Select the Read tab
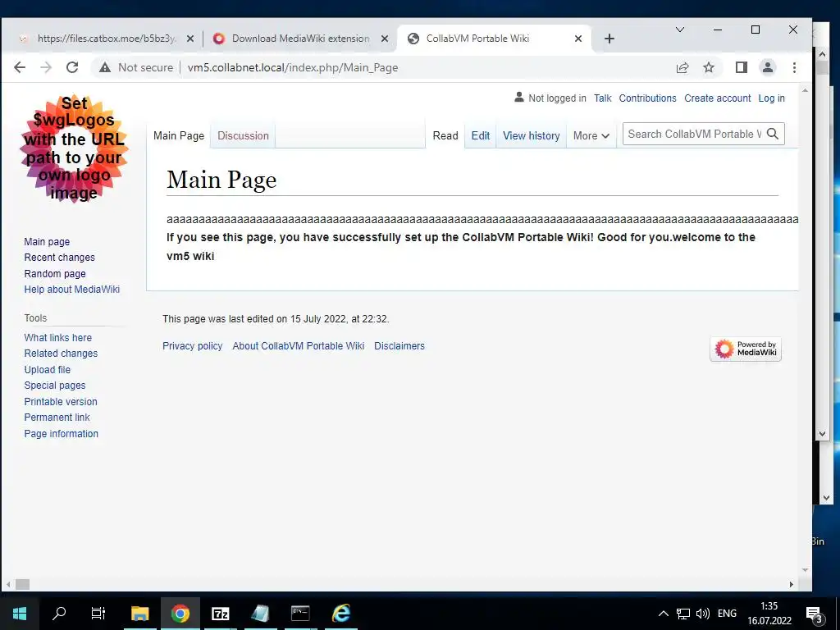Viewport: 840px width, 630px height. 445,136
